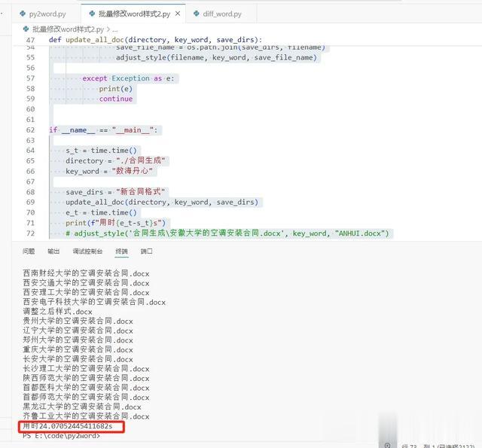Click s_t = time.time() on line 64
482x448 pixels.
click(x=101, y=151)
